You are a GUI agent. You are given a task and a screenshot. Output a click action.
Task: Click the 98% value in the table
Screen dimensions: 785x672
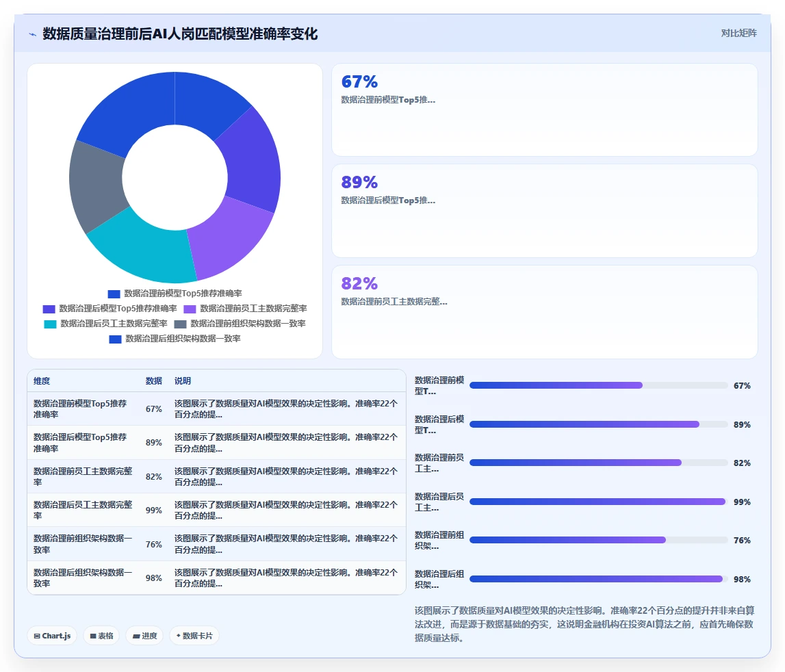[154, 578]
